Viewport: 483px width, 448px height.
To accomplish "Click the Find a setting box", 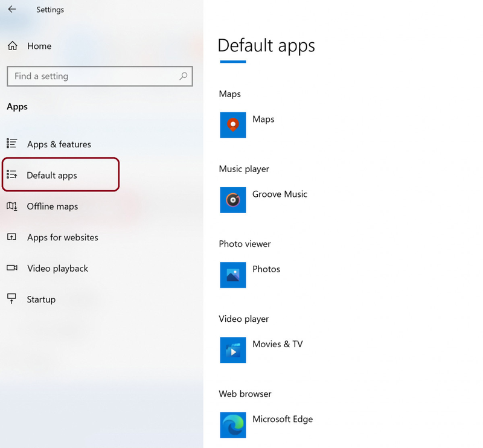I will [100, 76].
